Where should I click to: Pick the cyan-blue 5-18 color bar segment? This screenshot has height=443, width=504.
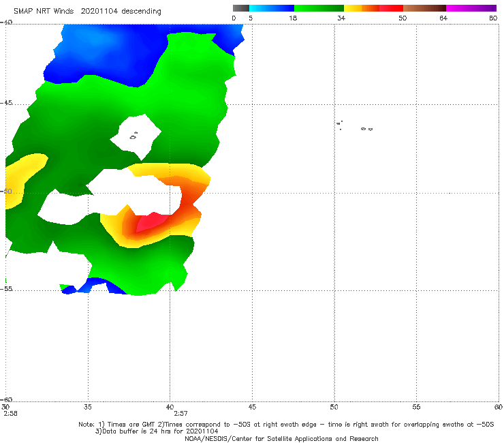click(272, 8)
